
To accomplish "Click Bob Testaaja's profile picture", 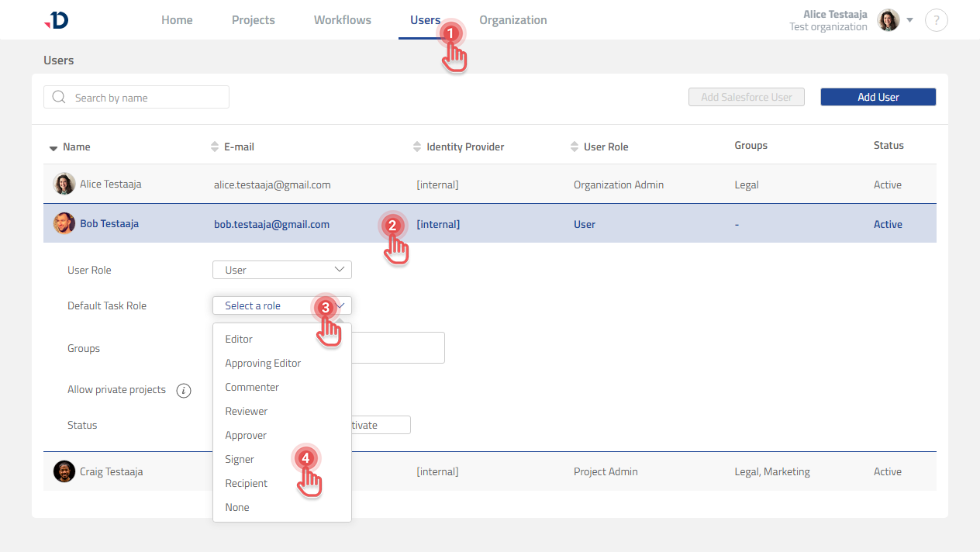I will coord(64,223).
